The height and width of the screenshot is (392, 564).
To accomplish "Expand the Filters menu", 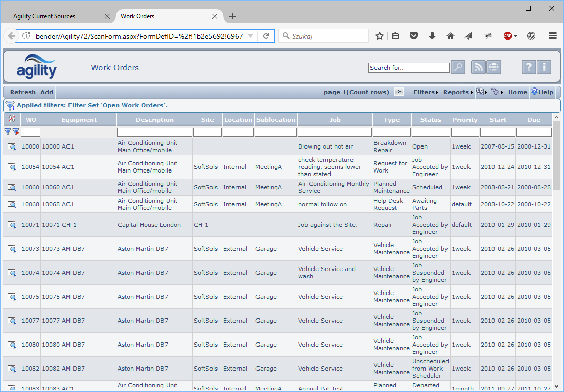I will (x=426, y=92).
